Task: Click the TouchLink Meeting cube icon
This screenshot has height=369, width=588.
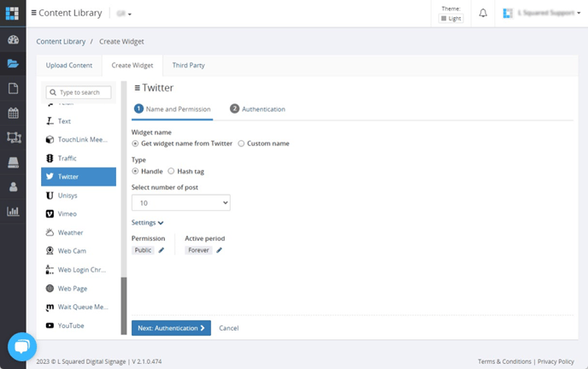Action: [50, 139]
